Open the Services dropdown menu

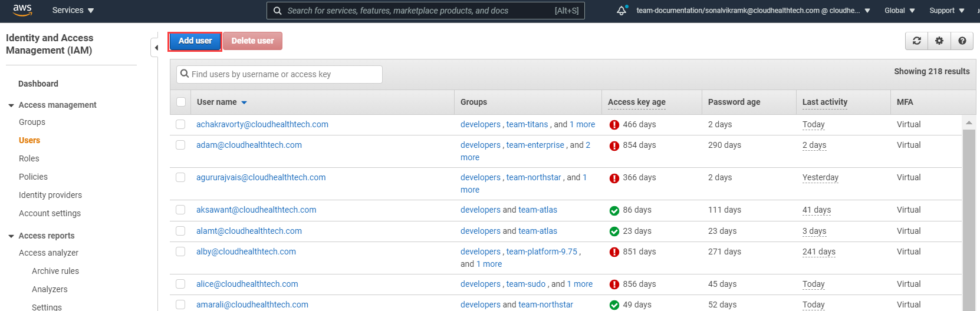tap(73, 11)
